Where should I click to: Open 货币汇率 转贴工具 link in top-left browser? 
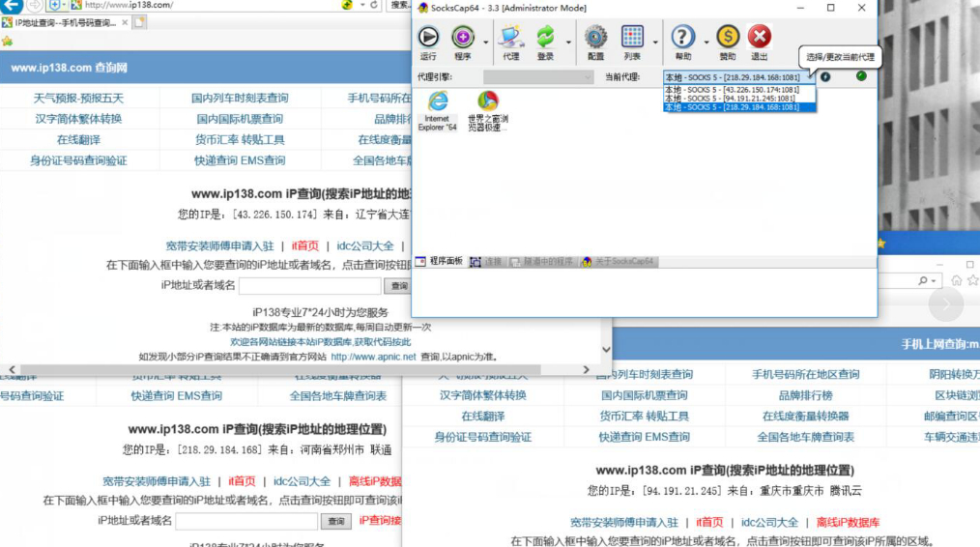coord(240,140)
